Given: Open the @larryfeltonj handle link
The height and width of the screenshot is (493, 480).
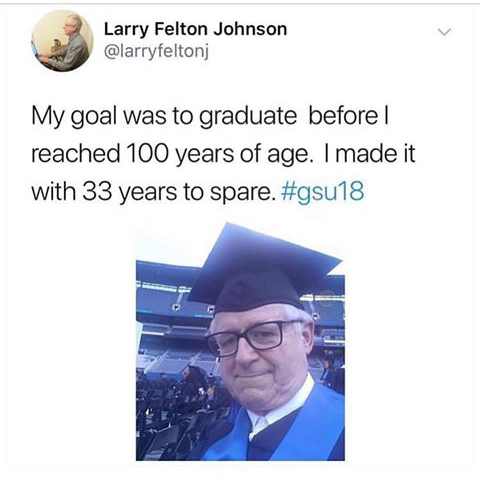Looking at the screenshot, I should pyautogui.click(x=156, y=52).
